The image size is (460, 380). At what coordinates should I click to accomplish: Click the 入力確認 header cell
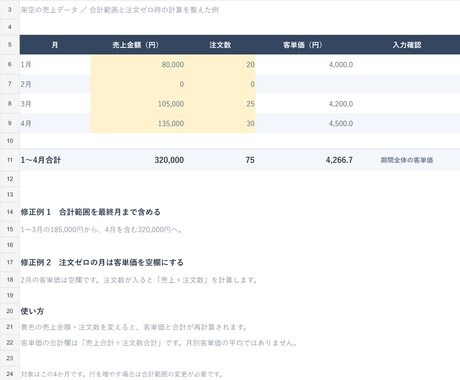point(407,45)
